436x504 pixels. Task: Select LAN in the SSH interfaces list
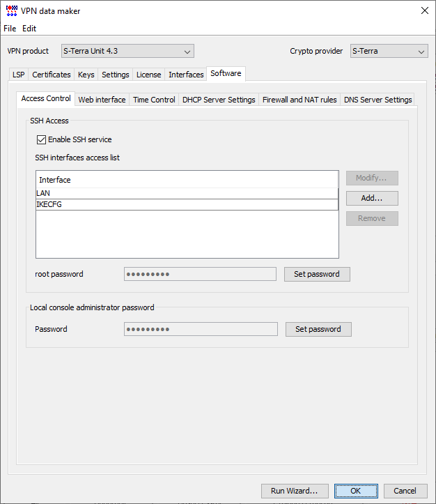tap(187, 193)
